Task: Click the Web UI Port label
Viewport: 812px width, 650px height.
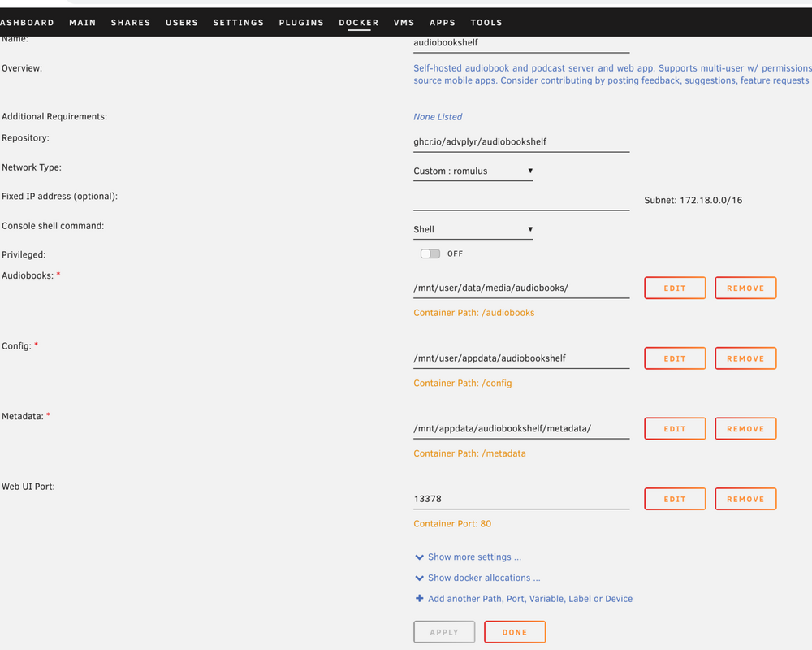Action: (x=28, y=487)
